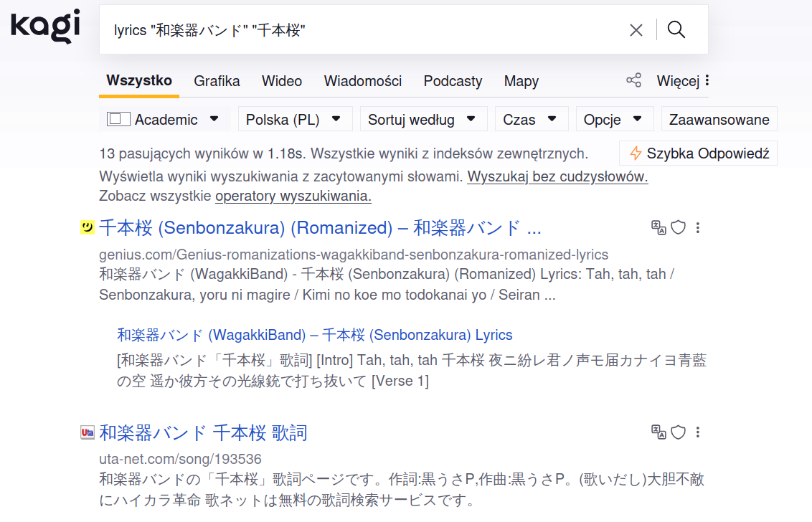This screenshot has height=522, width=812.
Task: Click the Szybka Odpowiedź button
Action: pyautogui.click(x=698, y=153)
